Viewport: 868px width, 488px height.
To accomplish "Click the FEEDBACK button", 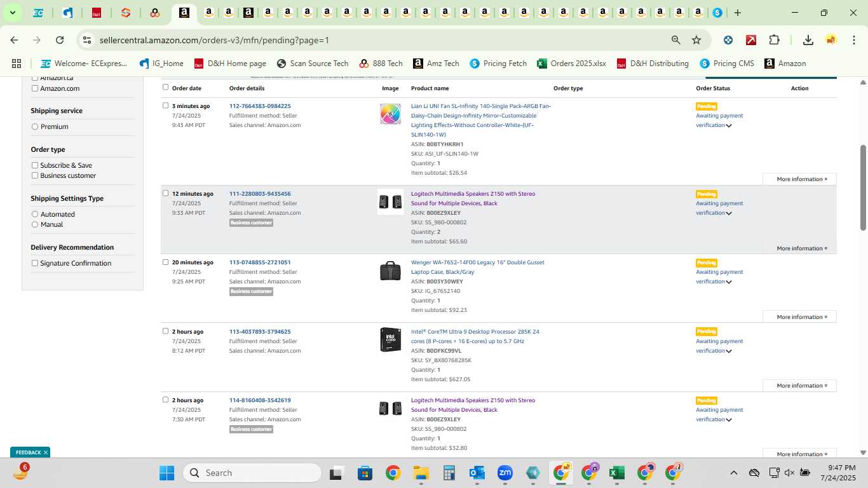I will point(30,452).
